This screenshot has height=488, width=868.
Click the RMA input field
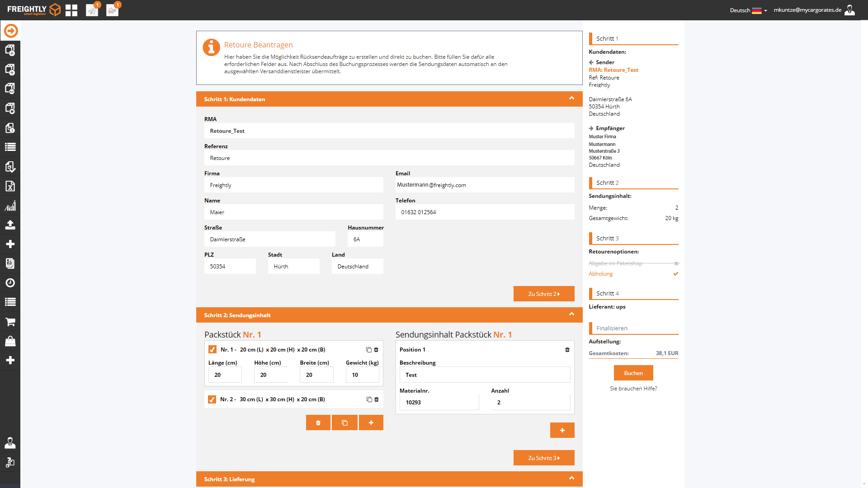[389, 131]
